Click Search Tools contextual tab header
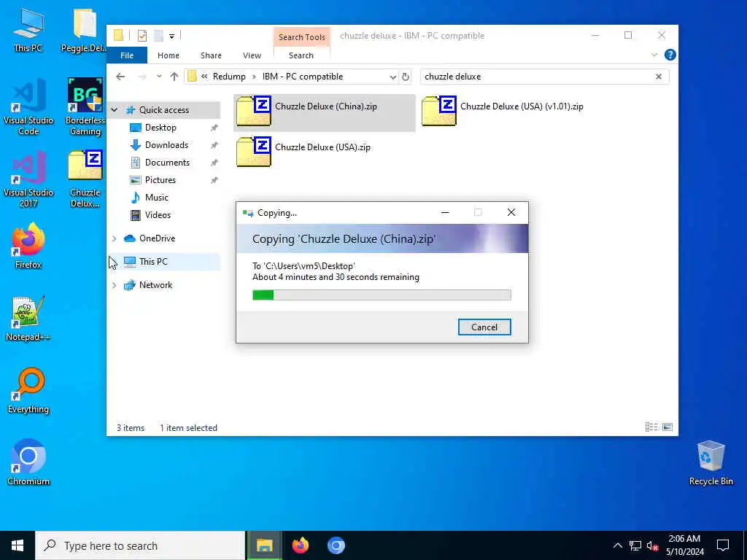747x560 pixels. coord(301,37)
